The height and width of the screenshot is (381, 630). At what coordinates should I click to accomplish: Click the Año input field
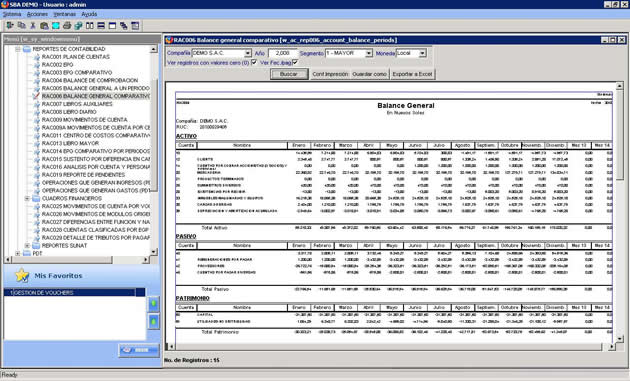282,53
